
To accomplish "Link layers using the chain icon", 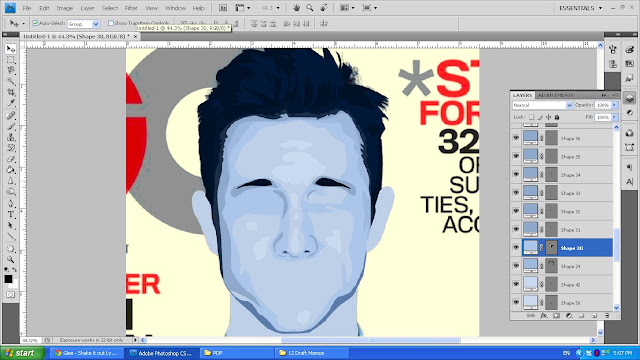I will 531,316.
